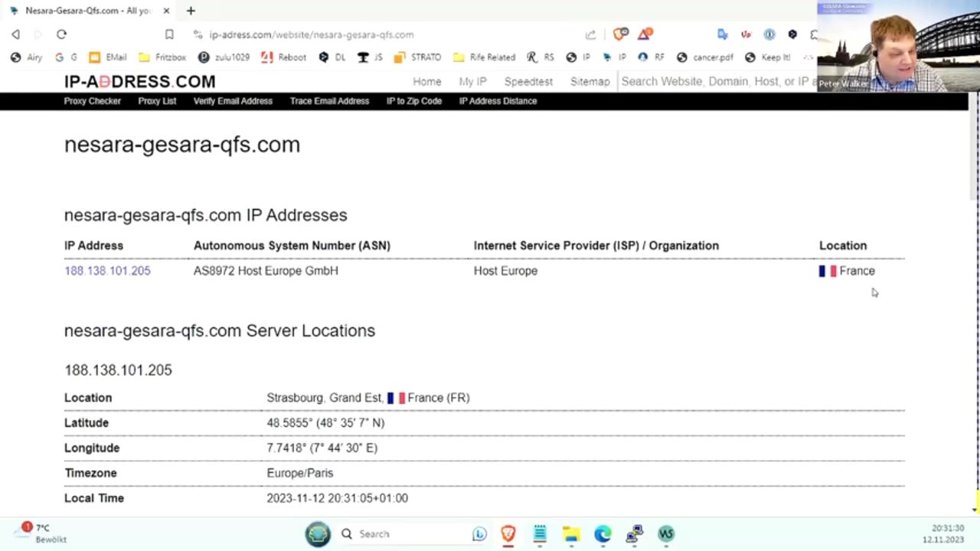Click the local time value 2023-11-12

(x=337, y=498)
